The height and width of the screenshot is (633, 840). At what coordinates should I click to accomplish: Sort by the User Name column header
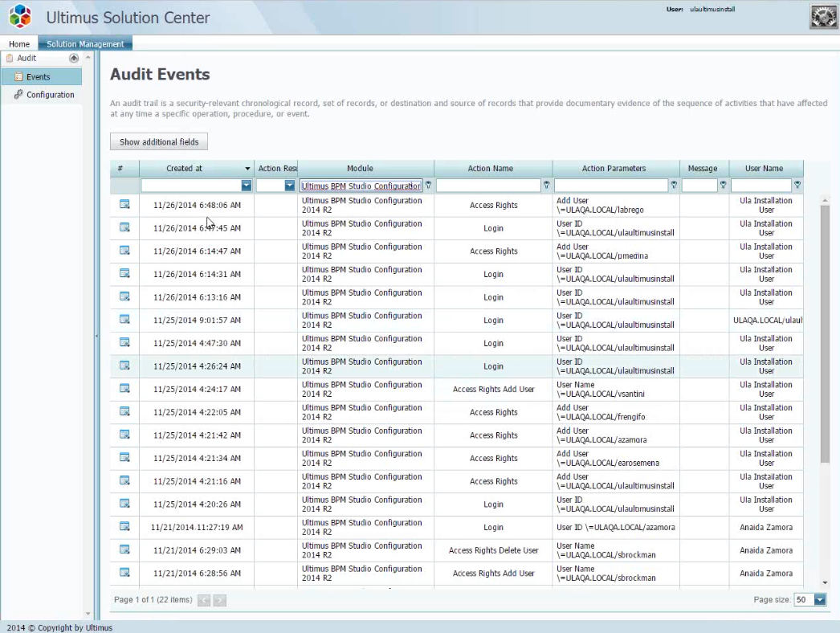tap(766, 169)
